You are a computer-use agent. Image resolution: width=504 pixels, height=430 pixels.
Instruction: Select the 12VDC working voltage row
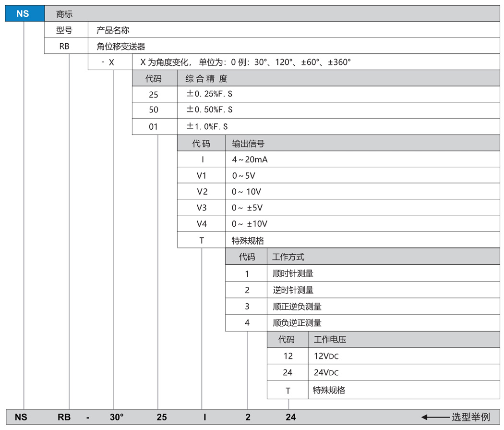(x=326, y=356)
